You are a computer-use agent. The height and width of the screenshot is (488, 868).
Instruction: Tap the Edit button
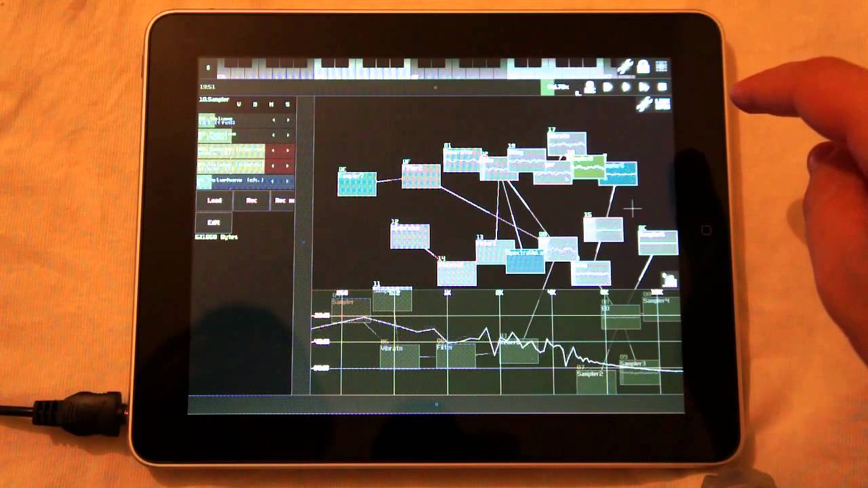tap(214, 222)
